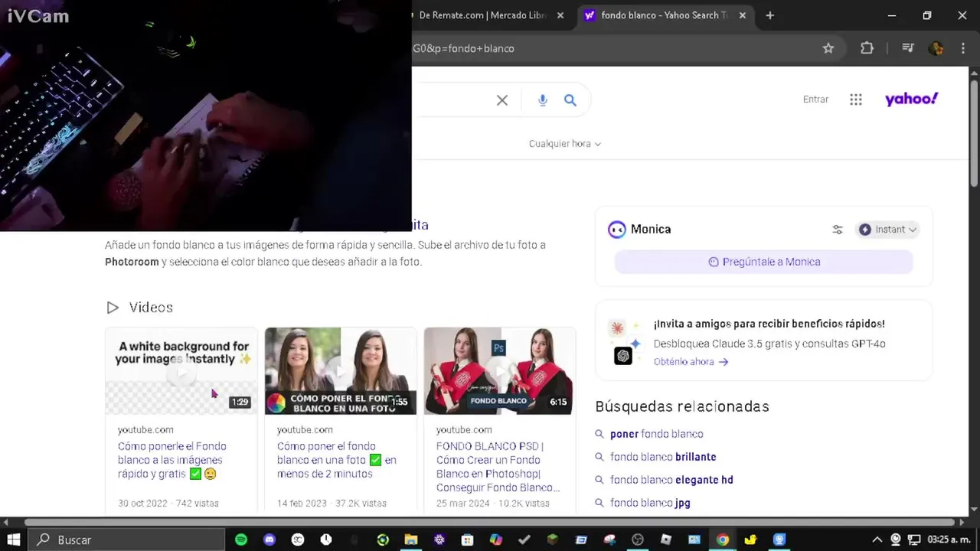The height and width of the screenshot is (551, 980).
Task: Play the 6:15 FONDO BLANCO video thumbnail
Action: (499, 371)
